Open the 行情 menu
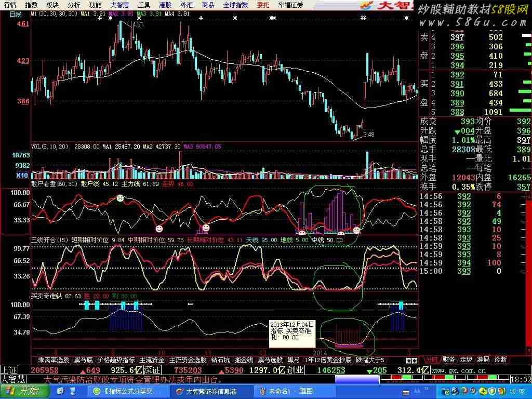Viewport: 532px width, 399px height. point(10,5)
